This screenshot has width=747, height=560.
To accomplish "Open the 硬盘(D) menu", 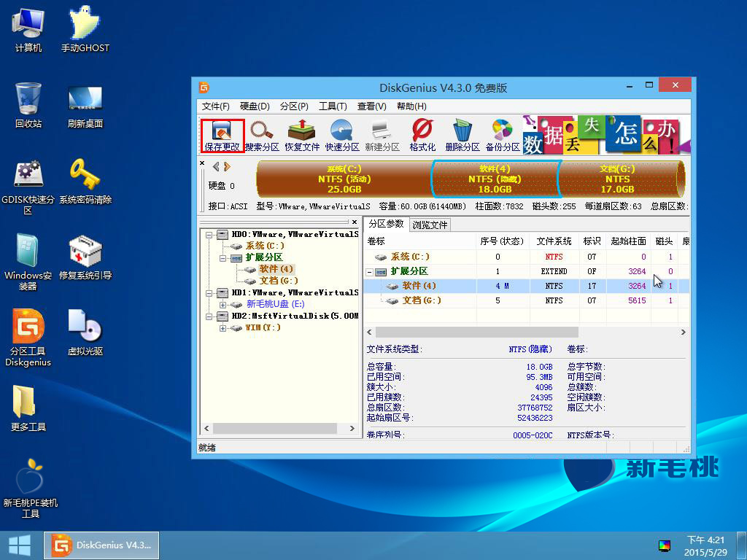I will [x=255, y=106].
